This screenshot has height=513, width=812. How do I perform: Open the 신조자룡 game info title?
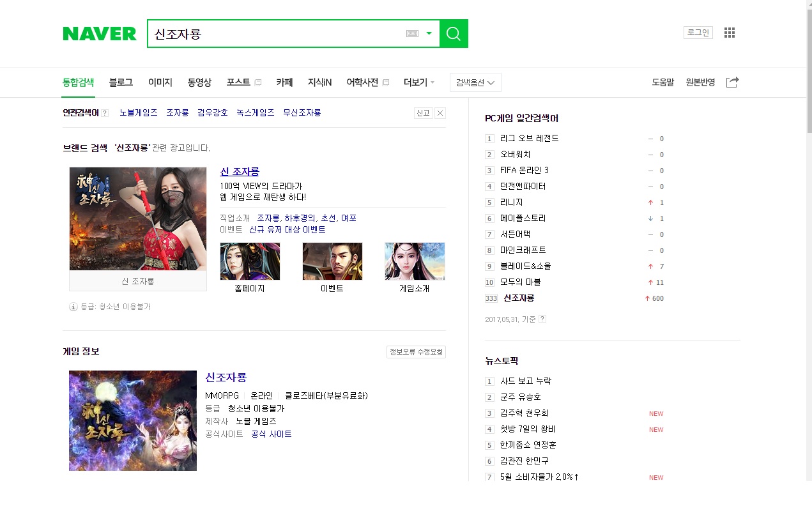pos(226,377)
